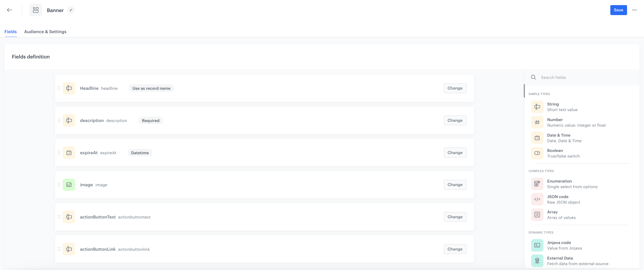Screen dimensions: 644x270
Task: Click the Jinjava code type icon
Action: point(537,245)
